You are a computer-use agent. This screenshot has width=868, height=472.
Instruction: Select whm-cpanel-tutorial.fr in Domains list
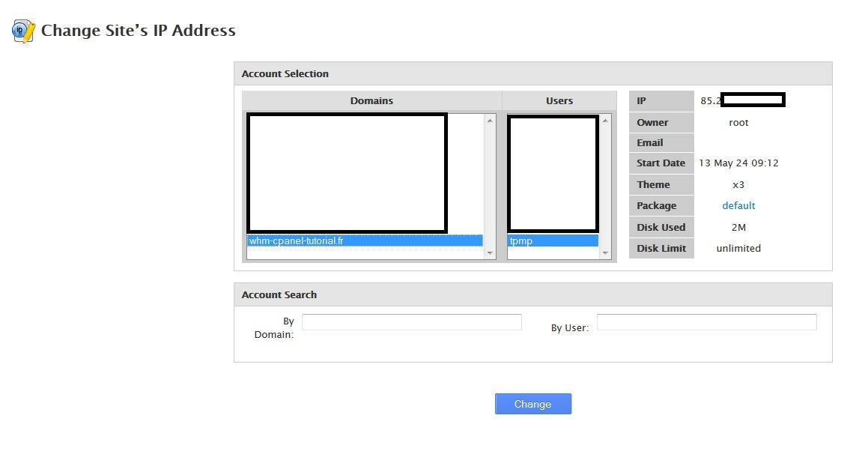point(364,241)
